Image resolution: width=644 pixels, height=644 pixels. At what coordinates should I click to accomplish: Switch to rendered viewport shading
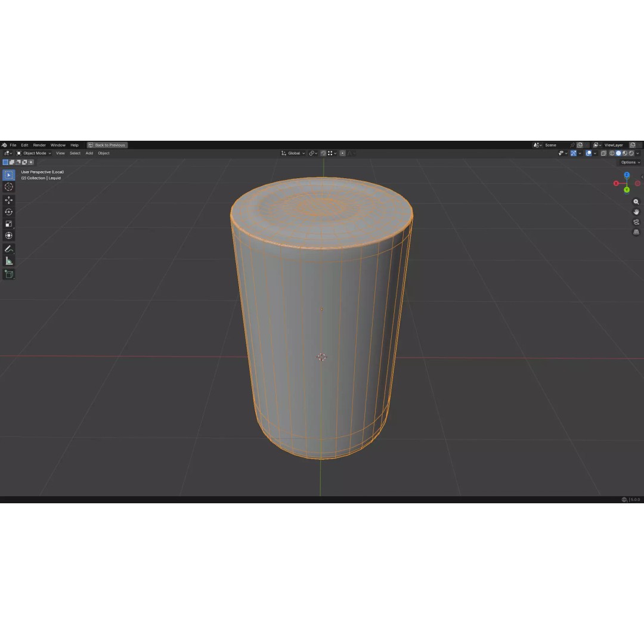coord(631,153)
